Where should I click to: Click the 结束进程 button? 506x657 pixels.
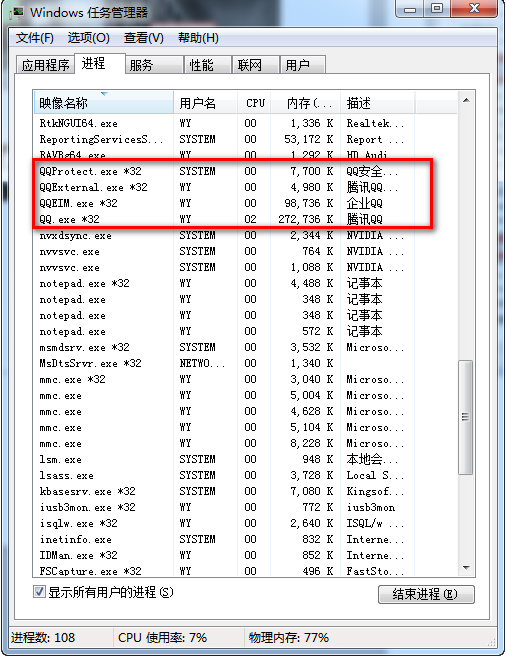pyautogui.click(x=426, y=594)
